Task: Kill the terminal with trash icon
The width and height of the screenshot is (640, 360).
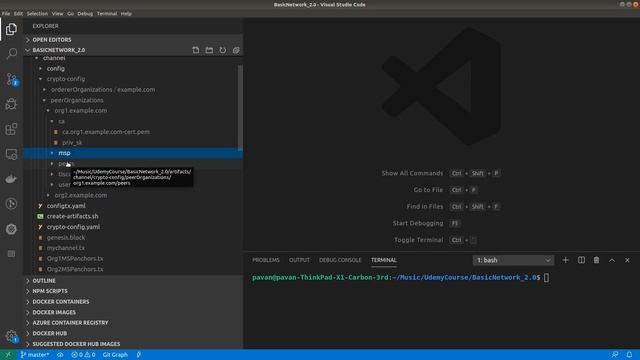Action: pos(596,260)
